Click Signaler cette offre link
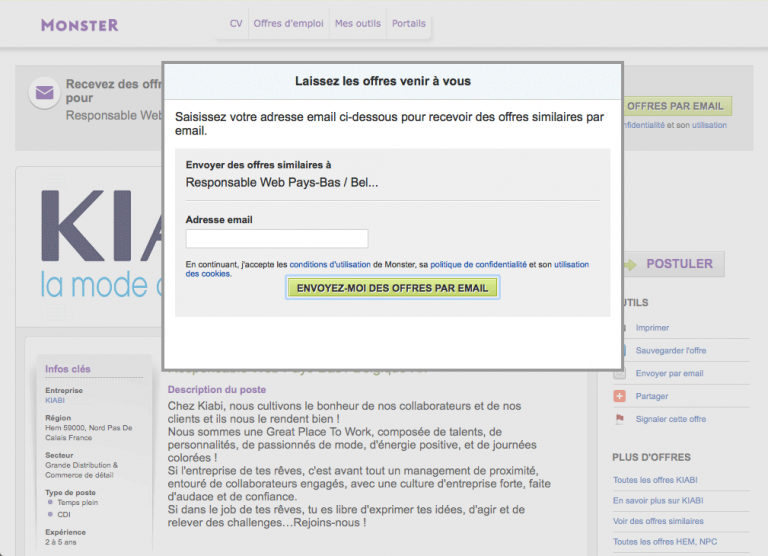This screenshot has width=768, height=556. point(671,419)
